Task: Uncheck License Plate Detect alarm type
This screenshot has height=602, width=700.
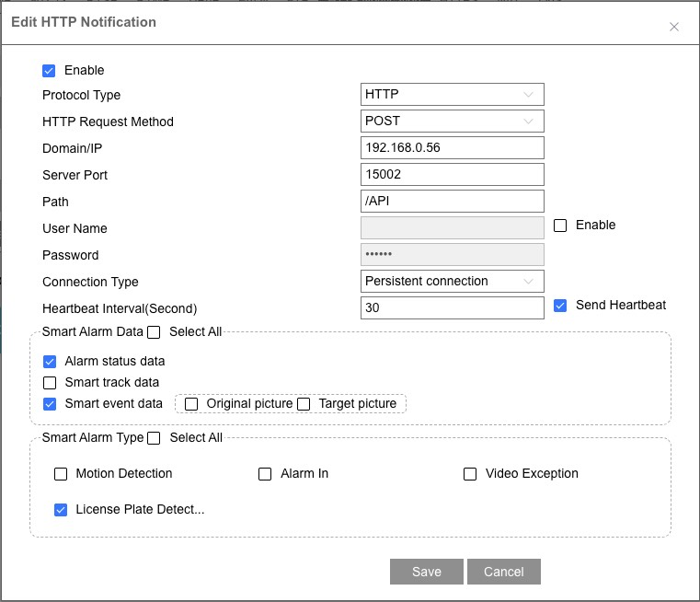Action: point(61,510)
